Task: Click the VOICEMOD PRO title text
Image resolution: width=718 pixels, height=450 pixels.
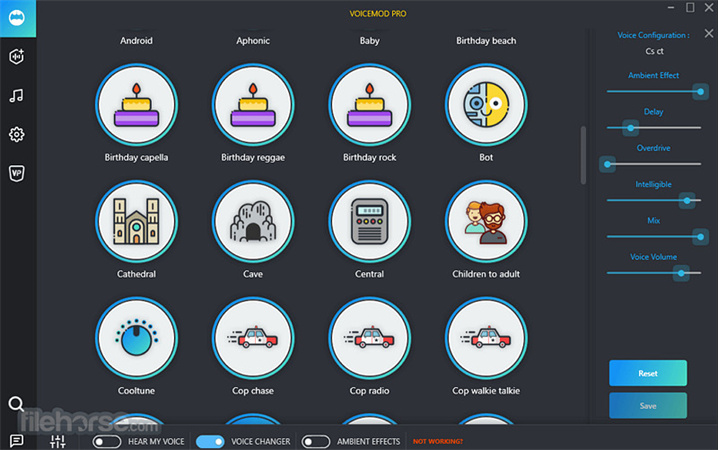Action: [x=378, y=14]
